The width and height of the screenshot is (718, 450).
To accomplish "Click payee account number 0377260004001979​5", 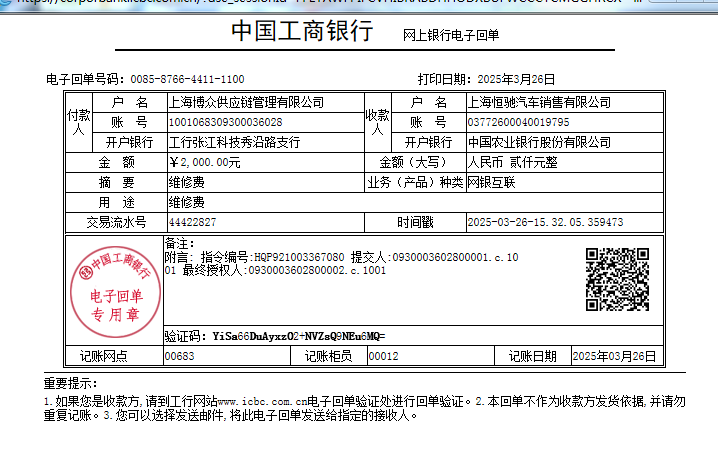I will click(x=518, y=122).
